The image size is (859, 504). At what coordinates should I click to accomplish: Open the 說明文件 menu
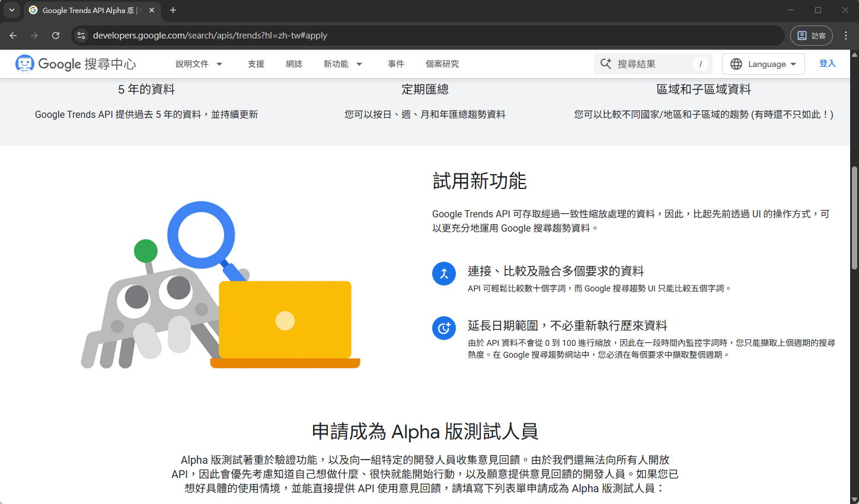coord(192,64)
